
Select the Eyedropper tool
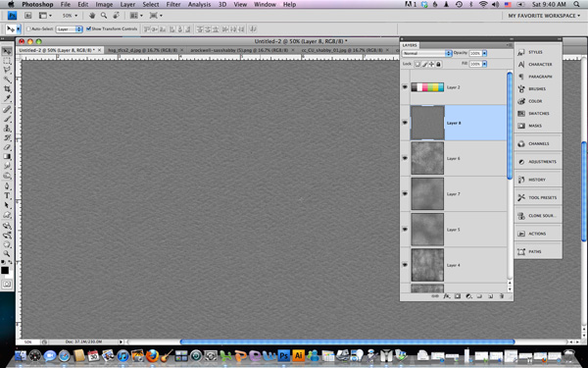(x=7, y=98)
